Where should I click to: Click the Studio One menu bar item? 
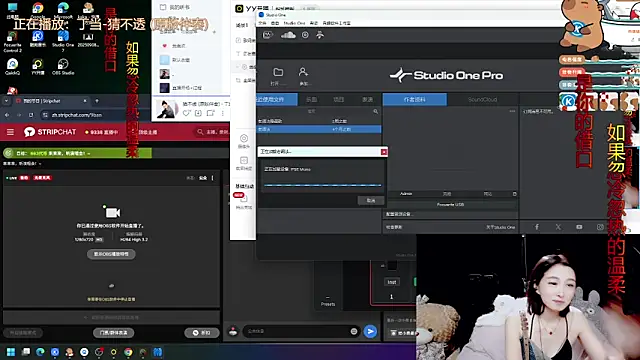294,23
